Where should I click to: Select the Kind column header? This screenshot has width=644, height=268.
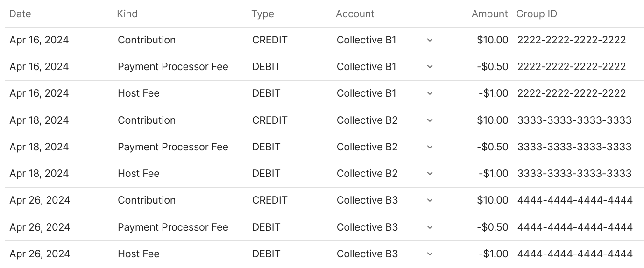(x=127, y=14)
